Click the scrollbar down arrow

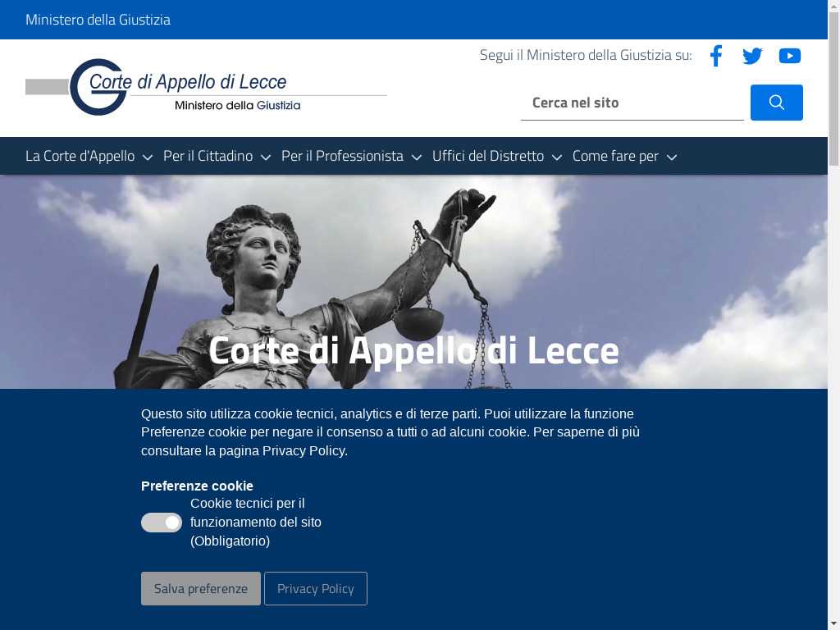(833, 624)
